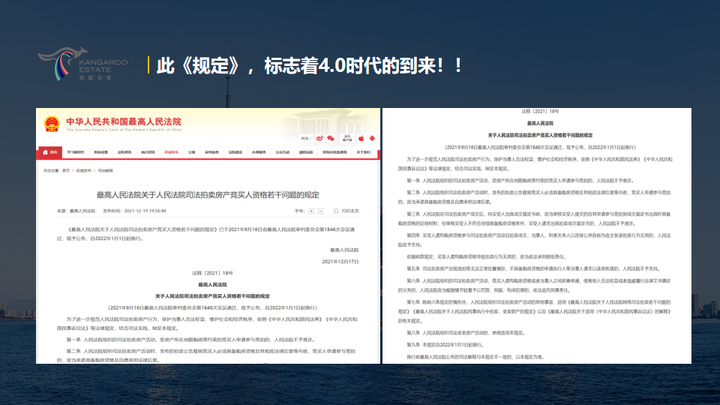
Task: Open the 学习新时代 nav item
Action: click(75, 152)
